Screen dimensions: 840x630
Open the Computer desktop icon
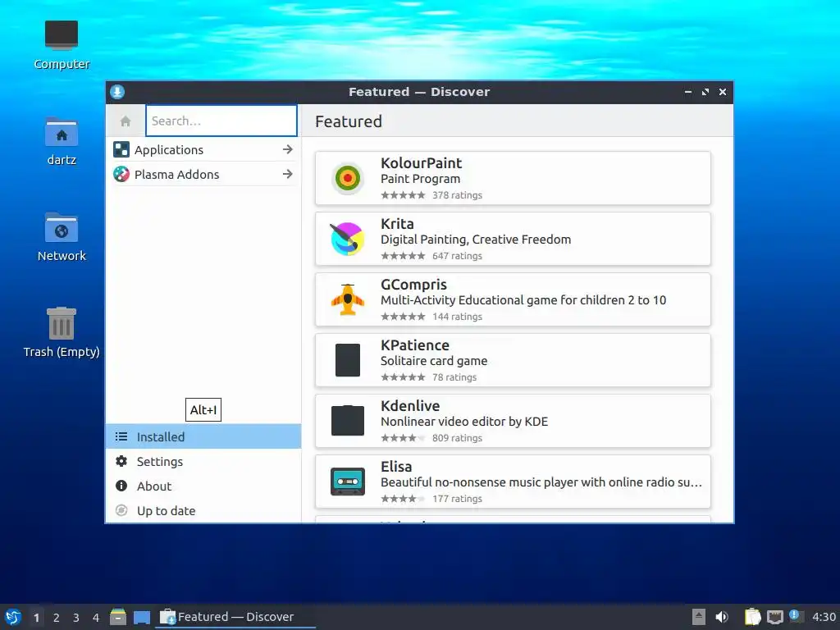pyautogui.click(x=61, y=34)
